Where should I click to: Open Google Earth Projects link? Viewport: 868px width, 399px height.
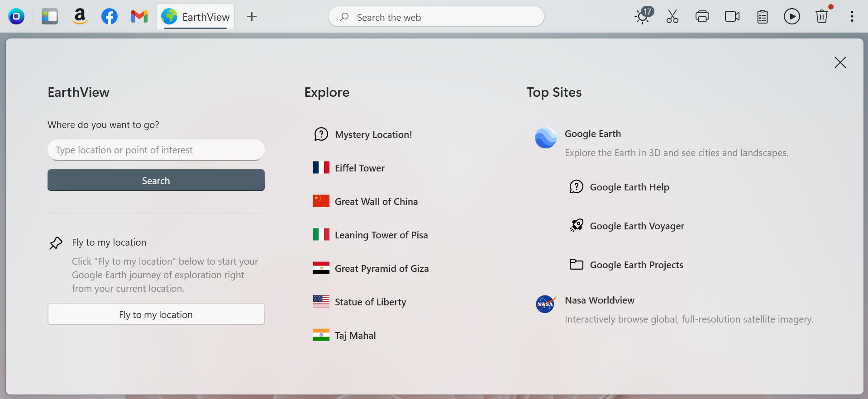click(x=637, y=265)
